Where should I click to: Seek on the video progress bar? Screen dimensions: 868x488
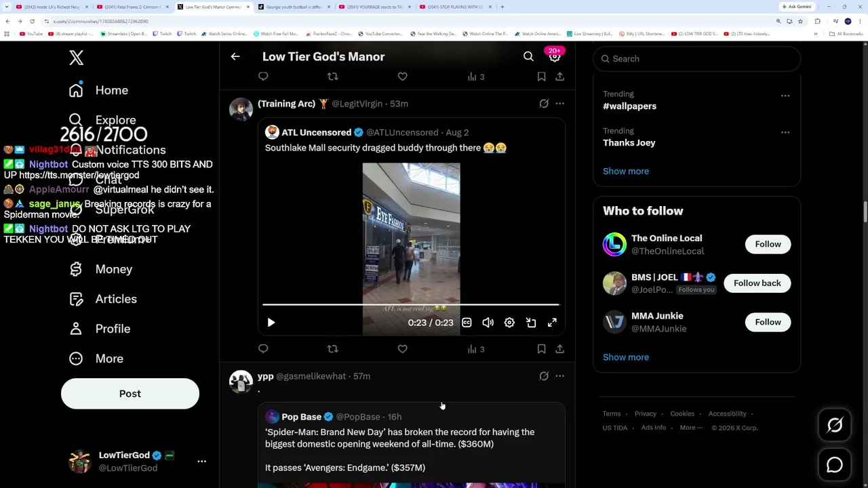(x=411, y=305)
